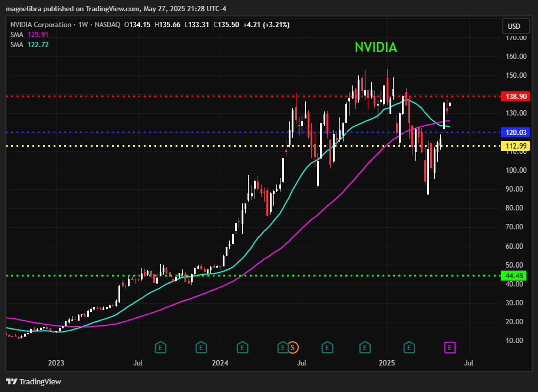Click the magenta upcoming earnings marker

tap(450, 348)
